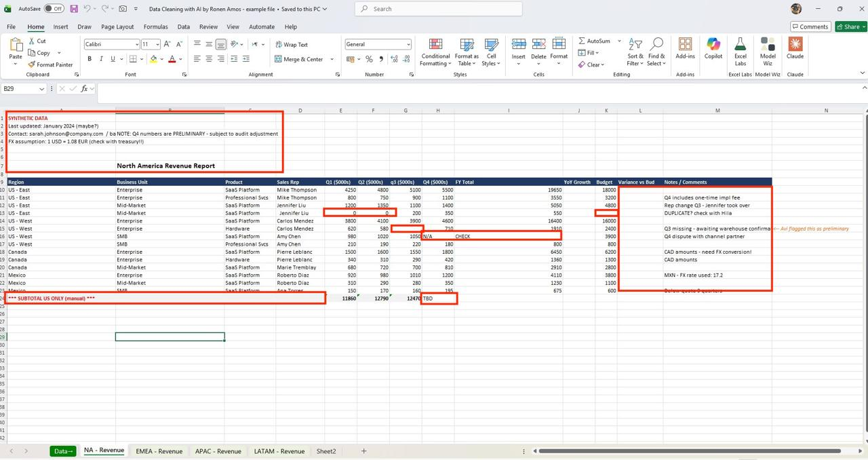Click Decrease Decimal icon

(x=405, y=59)
